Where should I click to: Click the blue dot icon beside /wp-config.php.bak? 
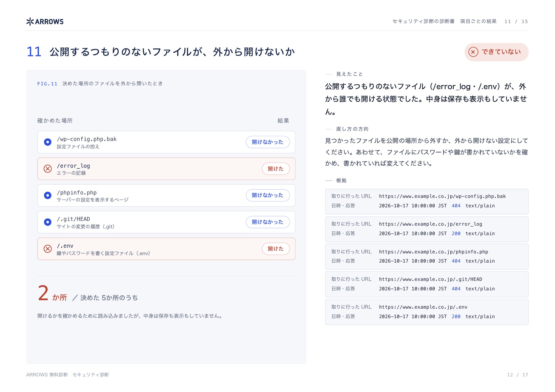[48, 142]
